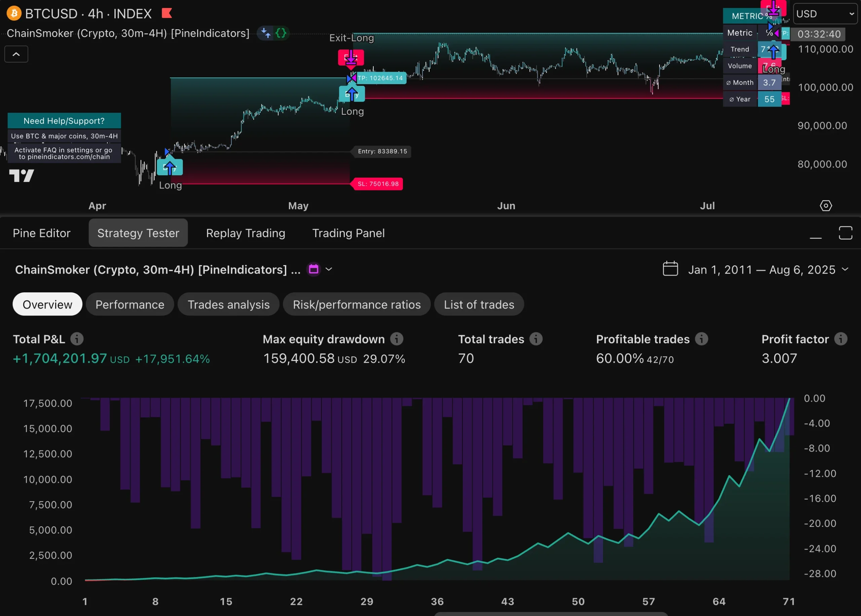Viewport: 861px width, 616px height.
Task: Open the List of trades section
Action: coord(479,304)
